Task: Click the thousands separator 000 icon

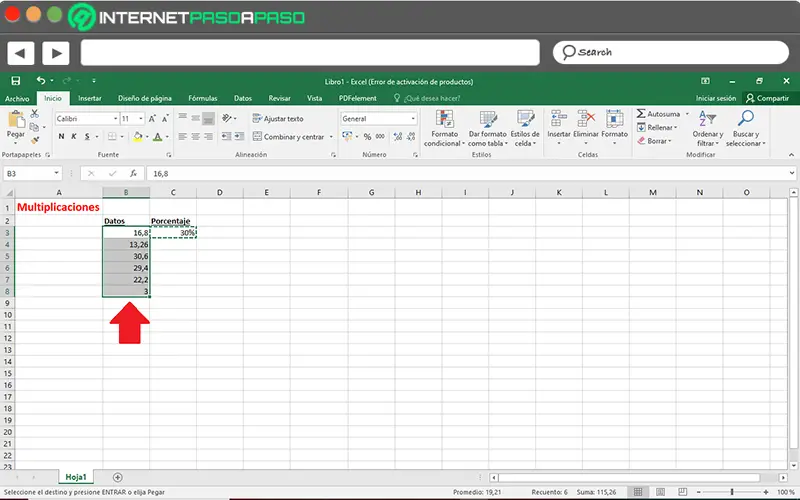Action: pyautogui.click(x=380, y=136)
